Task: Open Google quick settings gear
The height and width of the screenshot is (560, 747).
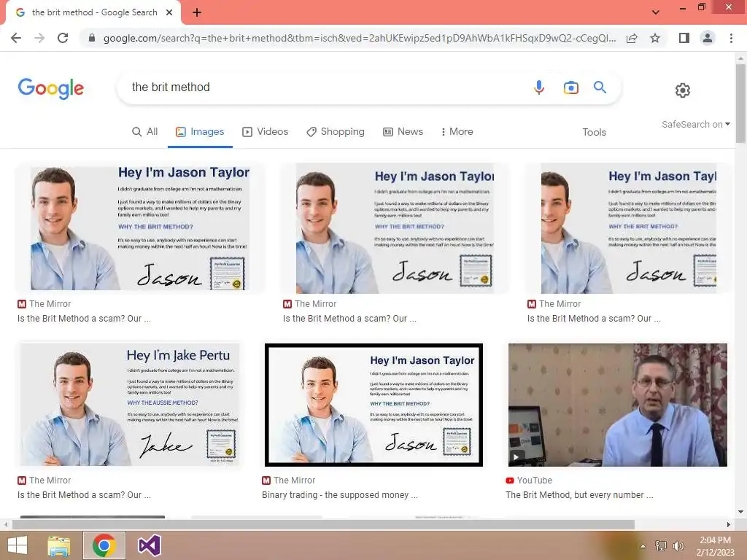Action: tap(683, 90)
